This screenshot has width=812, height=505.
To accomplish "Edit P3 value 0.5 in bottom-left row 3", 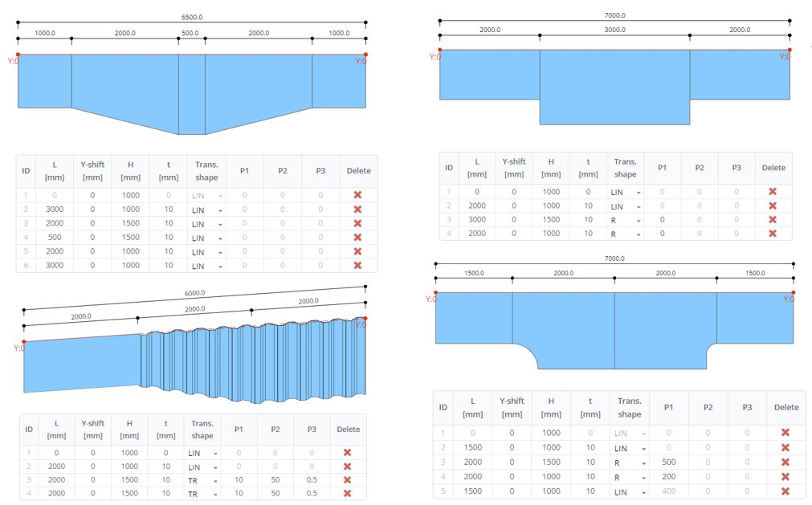I will (312, 479).
